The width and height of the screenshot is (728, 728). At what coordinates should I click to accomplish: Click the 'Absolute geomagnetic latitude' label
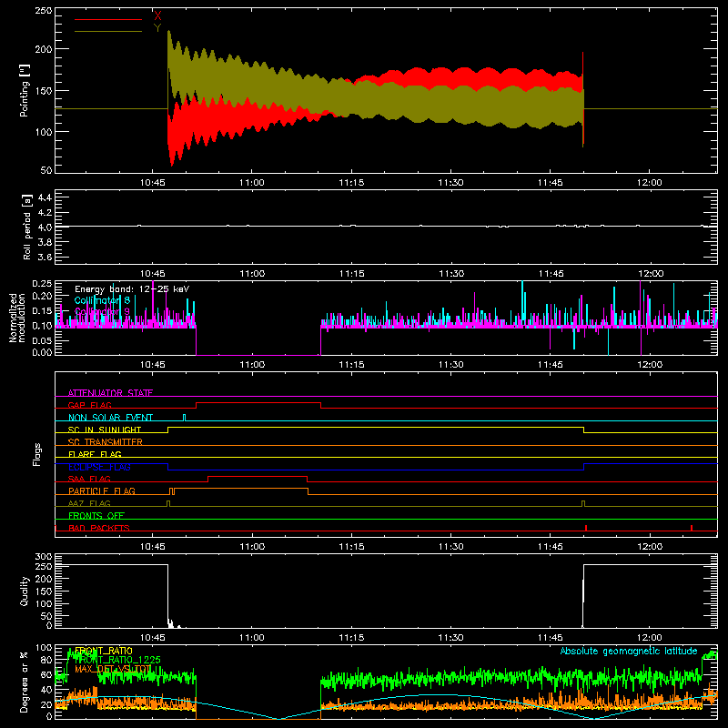[629, 652]
